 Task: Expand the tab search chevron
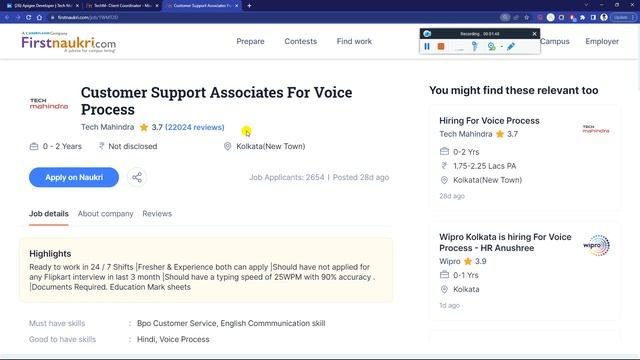pyautogui.click(x=586, y=5)
